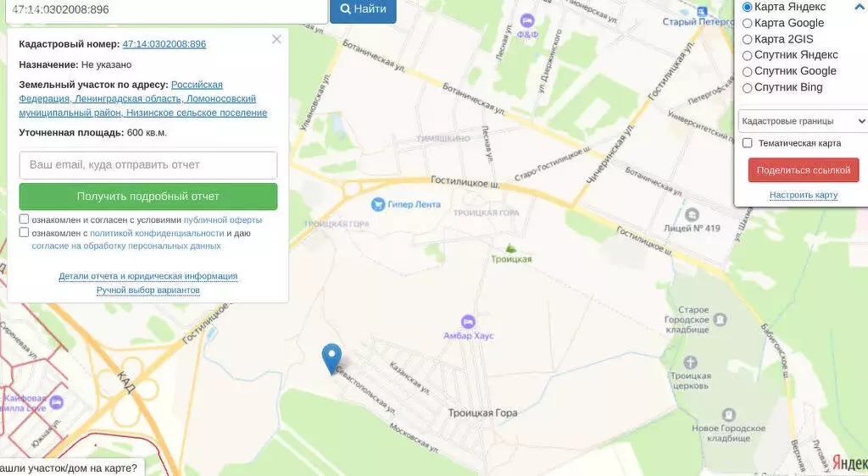Click the blue parcel location marker pin
The image size is (868, 476).
click(331, 358)
